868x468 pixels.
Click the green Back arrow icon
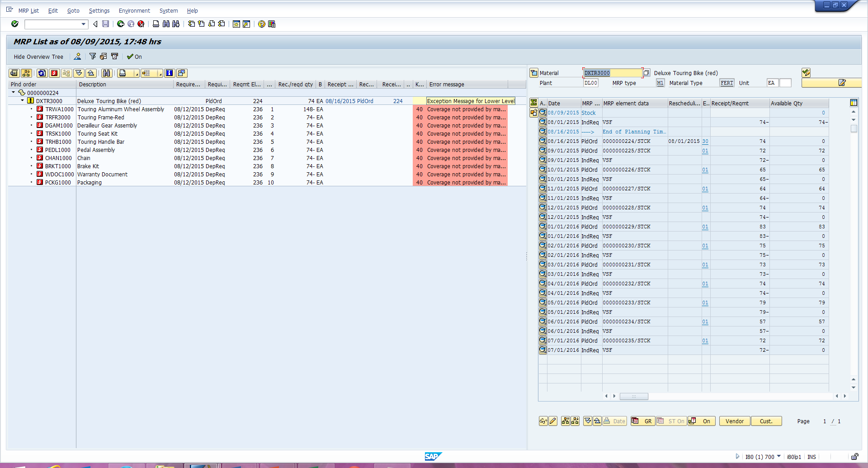pyautogui.click(x=121, y=24)
